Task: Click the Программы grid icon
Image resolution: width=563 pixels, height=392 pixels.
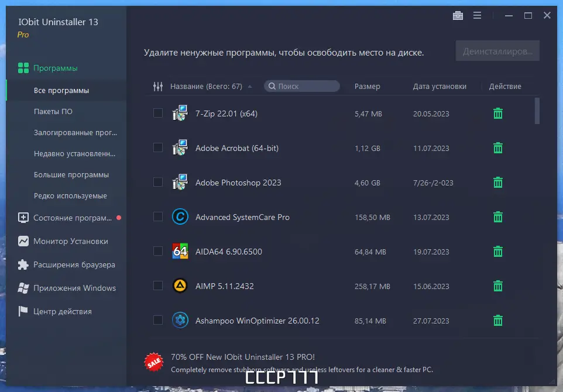Action: coord(23,68)
